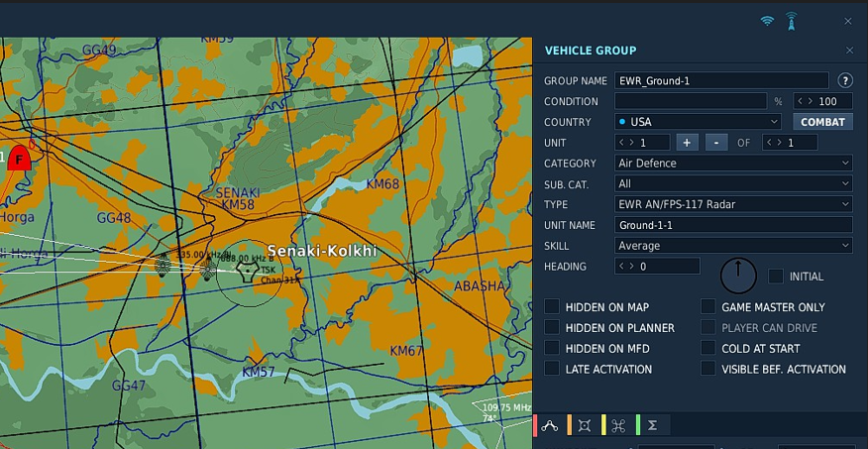
Task: Add a unit with the plus button
Action: click(x=688, y=143)
